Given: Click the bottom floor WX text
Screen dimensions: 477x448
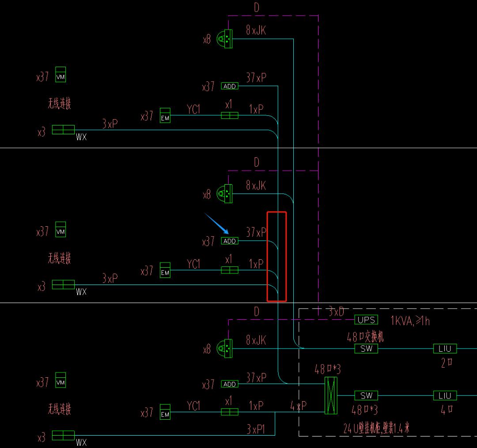Looking at the screenshot, I should pyautogui.click(x=81, y=443).
